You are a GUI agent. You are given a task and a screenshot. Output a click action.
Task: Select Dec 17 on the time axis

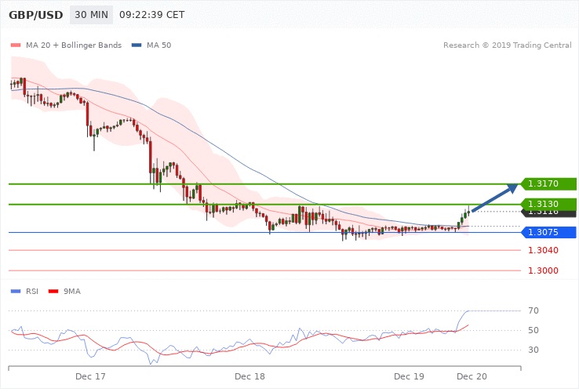pos(90,377)
